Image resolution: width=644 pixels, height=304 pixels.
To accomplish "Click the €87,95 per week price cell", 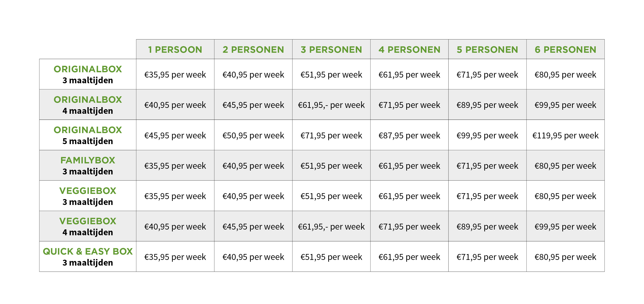I will click(x=409, y=135).
